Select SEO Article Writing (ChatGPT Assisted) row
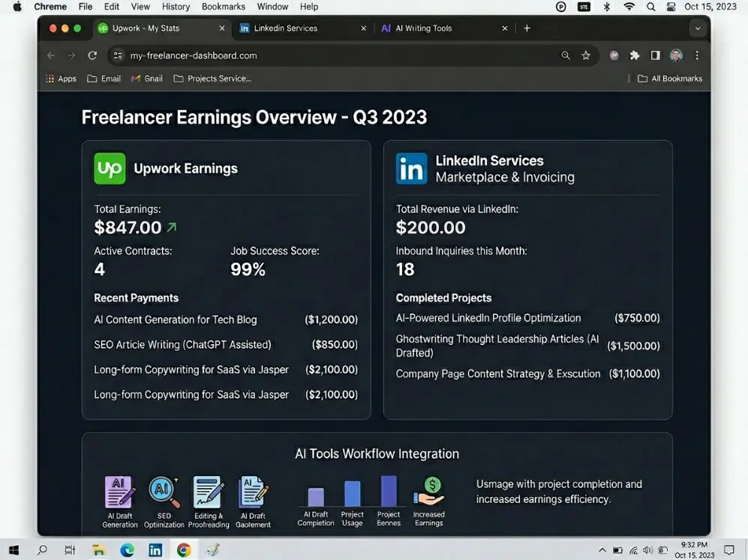Viewport: 748px width, 560px height. click(x=226, y=345)
